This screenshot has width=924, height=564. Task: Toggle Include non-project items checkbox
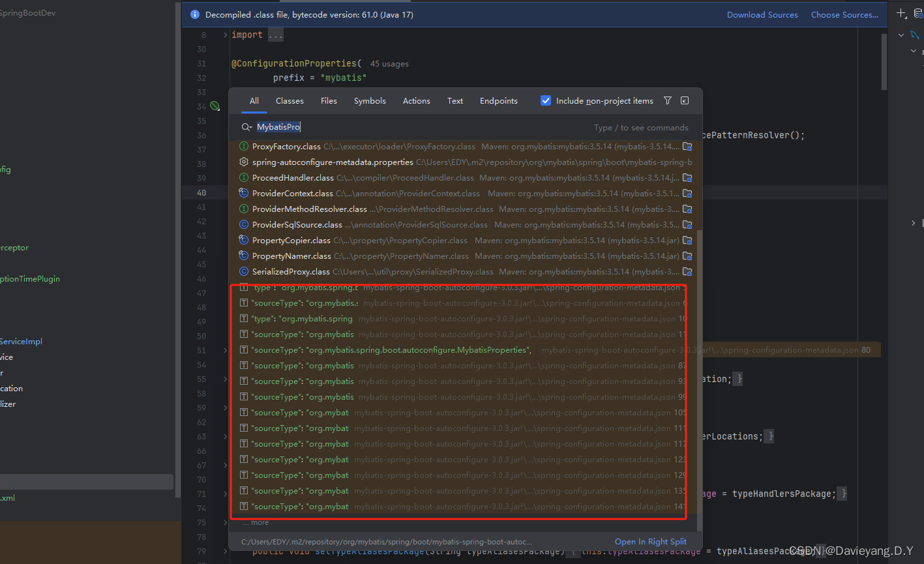coord(546,100)
